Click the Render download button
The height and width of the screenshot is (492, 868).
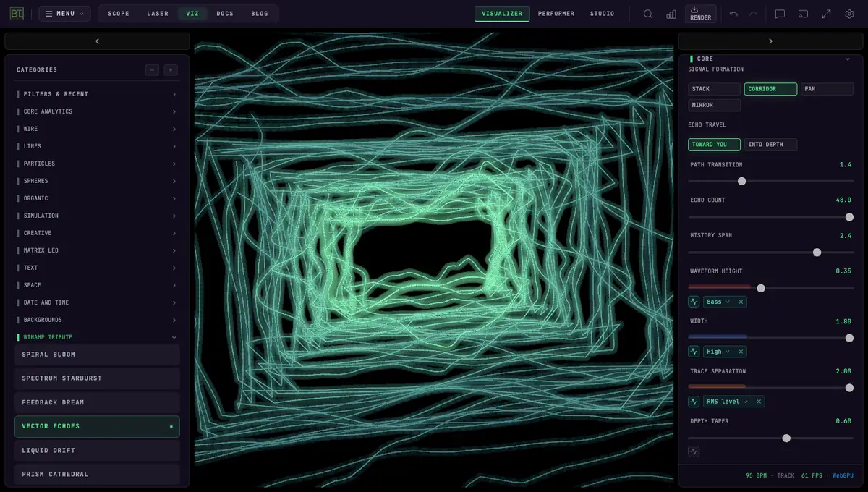[x=700, y=14]
